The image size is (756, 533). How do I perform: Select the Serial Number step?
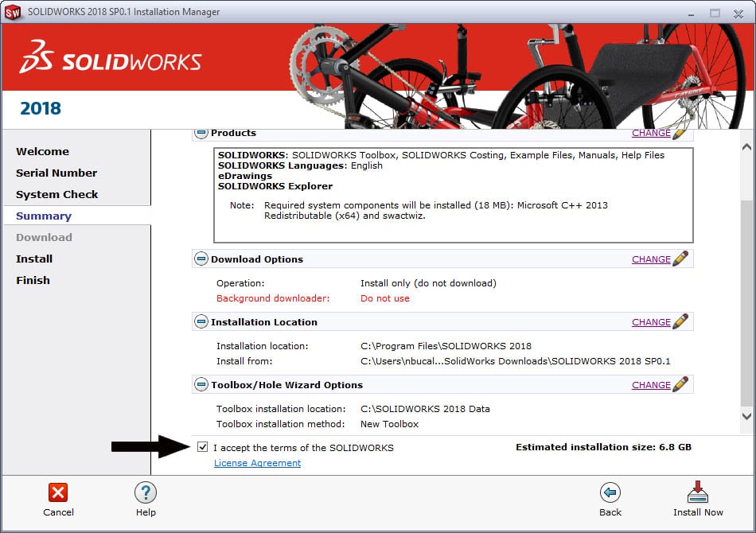(57, 173)
